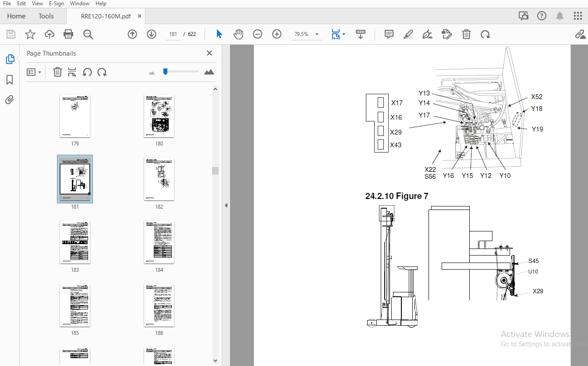Open the Help menu
This screenshot has width=588, height=366.
(x=101, y=4)
